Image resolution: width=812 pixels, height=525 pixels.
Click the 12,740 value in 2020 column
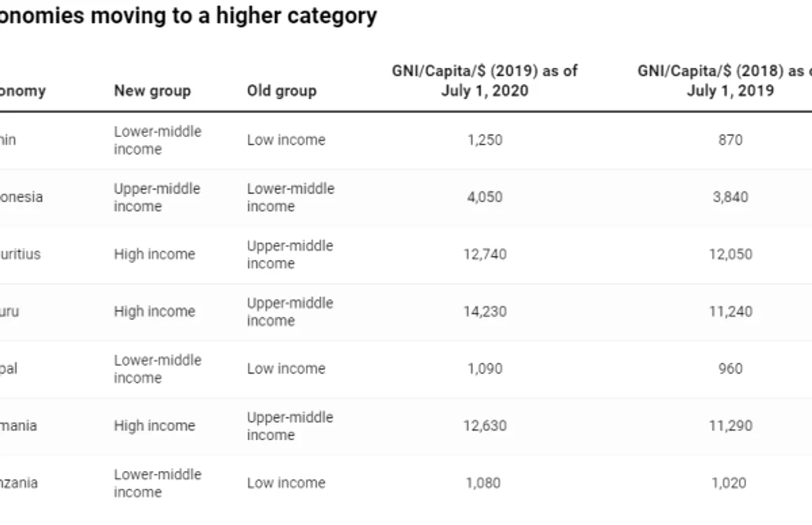484,254
